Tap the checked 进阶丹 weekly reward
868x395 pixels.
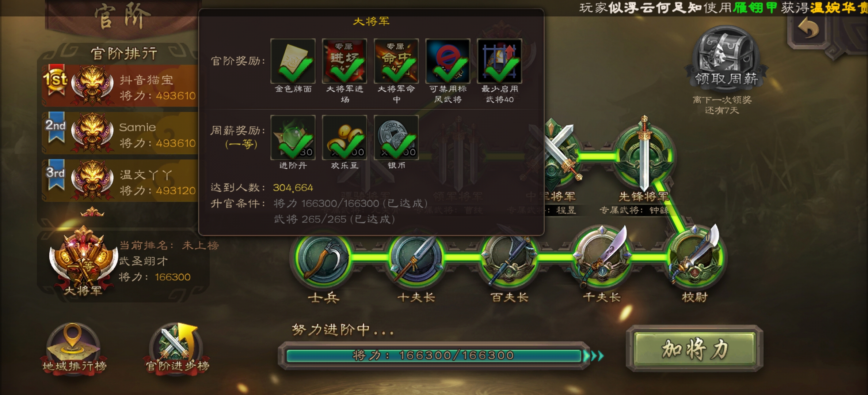[x=293, y=138]
